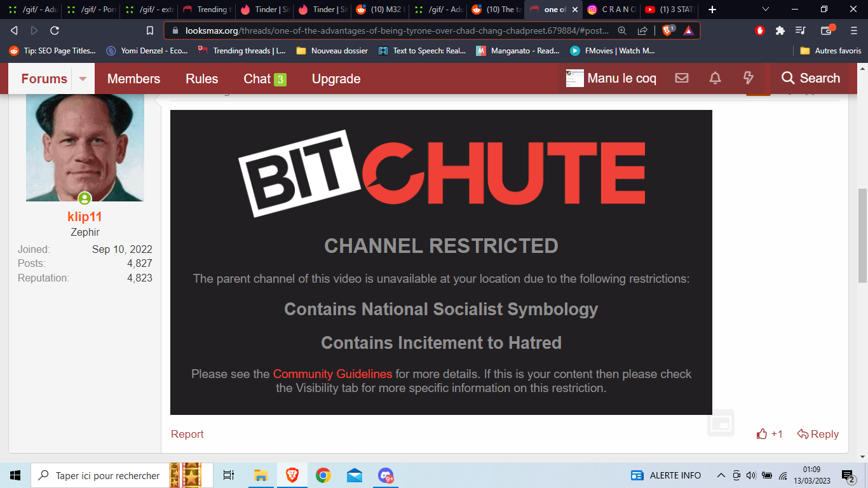This screenshot has width=868, height=488.
Task: Open the alerts bell icon
Action: (x=715, y=78)
